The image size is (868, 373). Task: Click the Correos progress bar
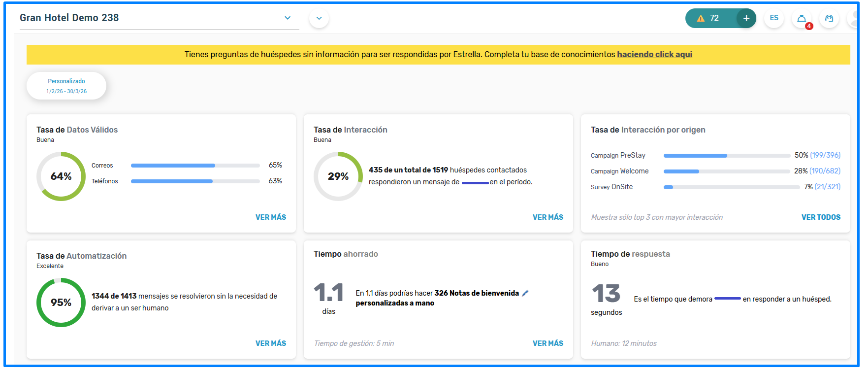195,166
